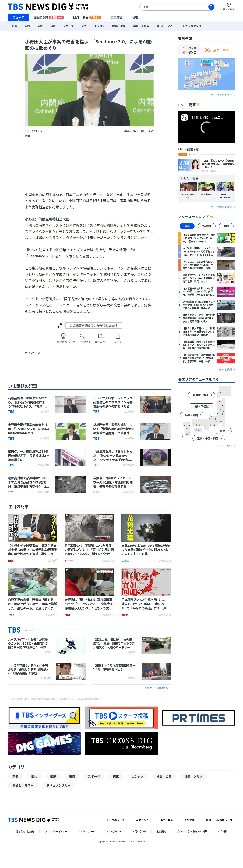Open 九州・沖縄 area news

coord(192,415)
